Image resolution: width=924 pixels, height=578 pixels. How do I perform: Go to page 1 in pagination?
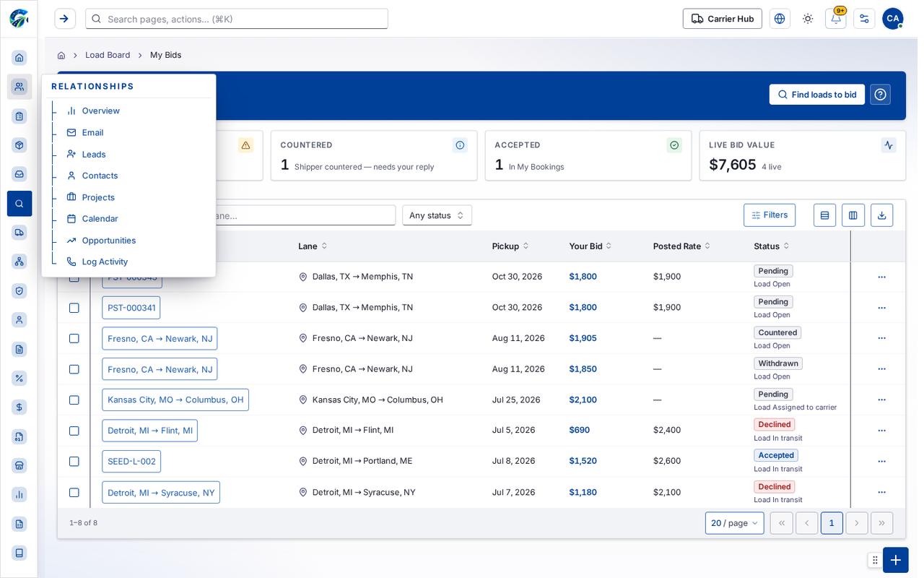pyautogui.click(x=832, y=523)
